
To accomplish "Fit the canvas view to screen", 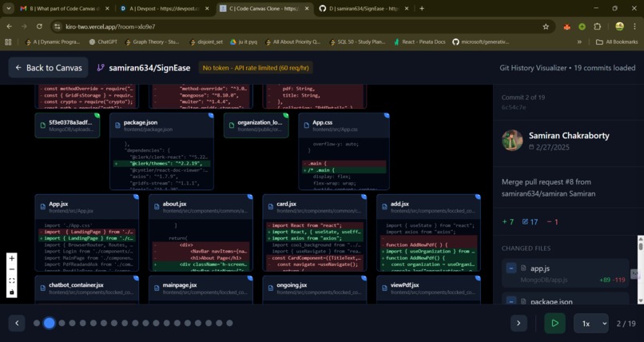I will click(x=11, y=280).
